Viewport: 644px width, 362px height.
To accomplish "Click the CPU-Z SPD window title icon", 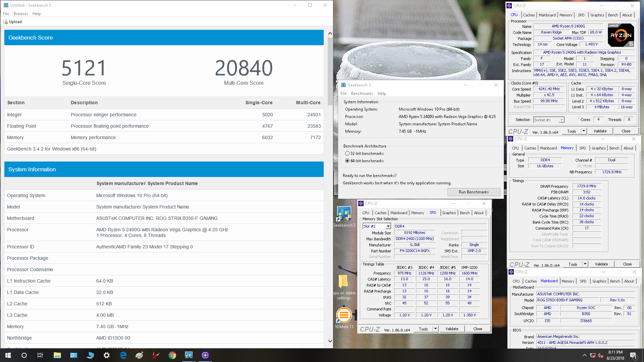I will pos(361,203).
